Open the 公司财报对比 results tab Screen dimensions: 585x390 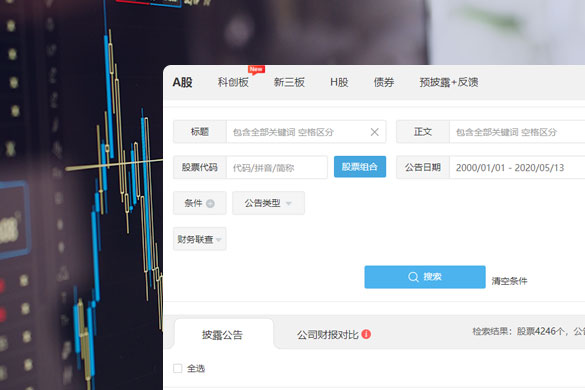click(x=328, y=334)
